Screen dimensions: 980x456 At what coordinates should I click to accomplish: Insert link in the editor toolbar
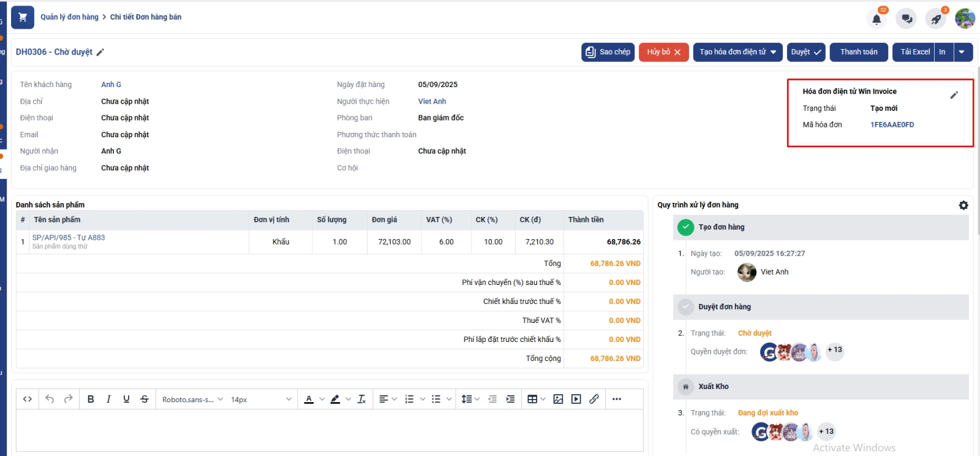pyautogui.click(x=594, y=399)
